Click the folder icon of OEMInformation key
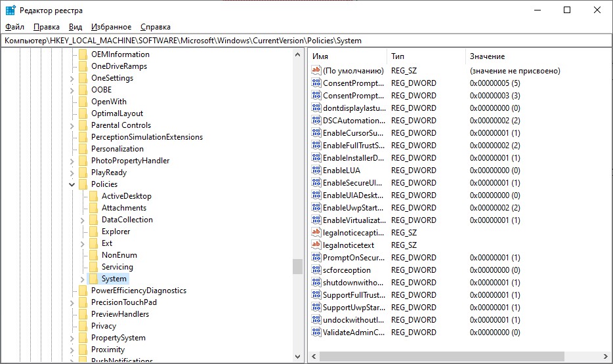This screenshot has height=364, width=613. point(83,54)
